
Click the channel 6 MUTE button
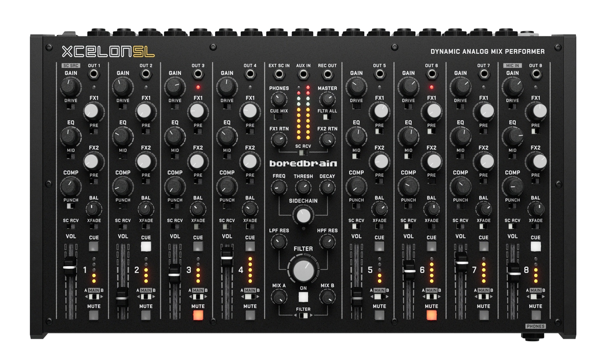coord(431,315)
